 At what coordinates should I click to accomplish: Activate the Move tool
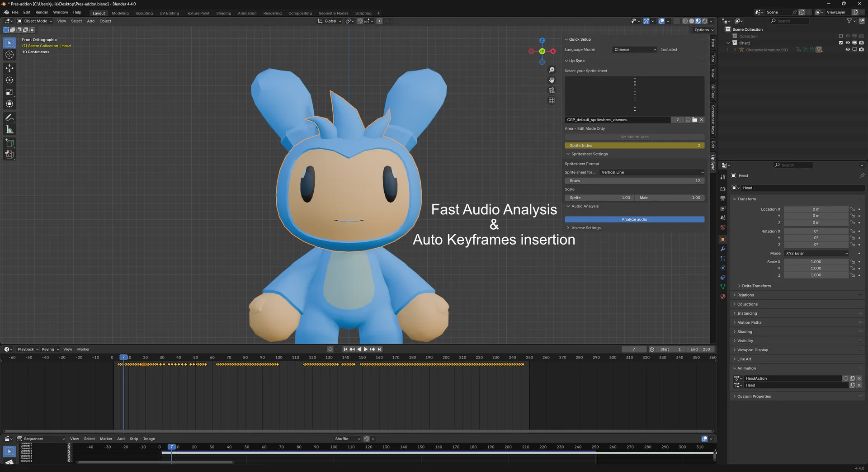tap(9, 68)
